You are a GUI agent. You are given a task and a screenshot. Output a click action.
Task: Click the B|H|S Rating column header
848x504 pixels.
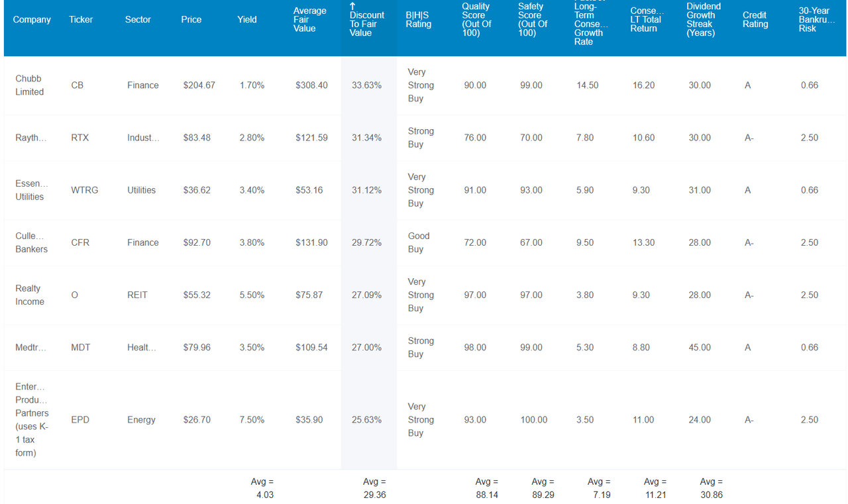[419, 20]
